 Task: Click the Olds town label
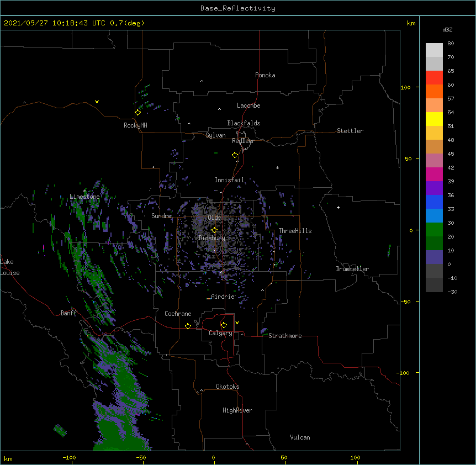coord(214,218)
